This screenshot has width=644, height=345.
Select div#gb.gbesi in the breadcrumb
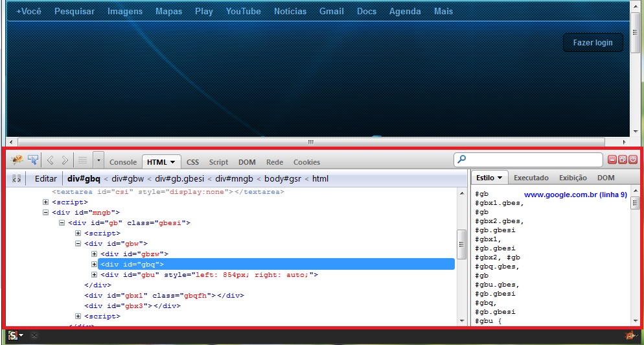click(181, 179)
